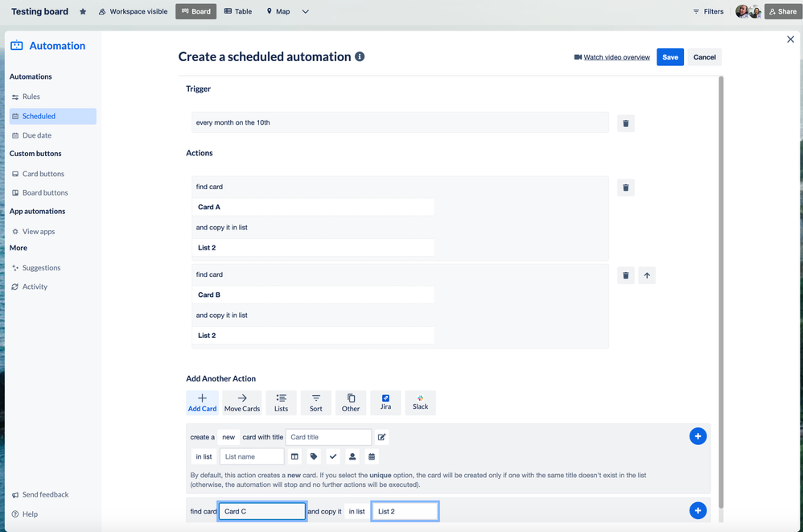Select Sort action type

[316, 402]
